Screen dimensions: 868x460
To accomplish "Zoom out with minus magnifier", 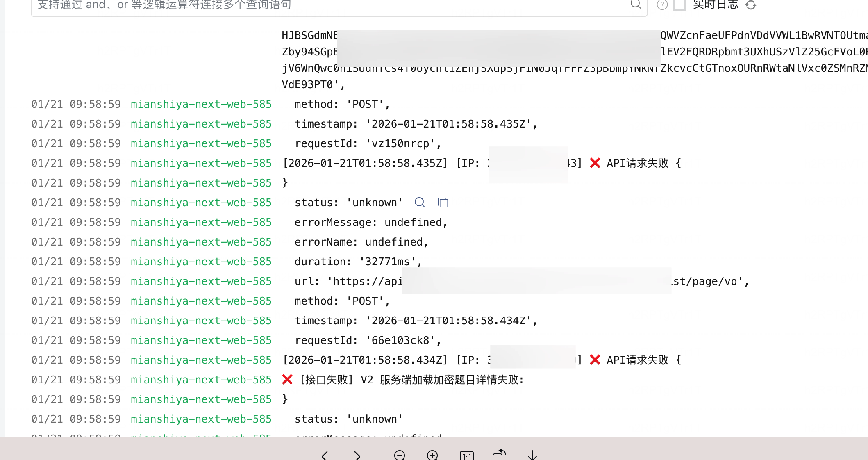I will click(400, 455).
